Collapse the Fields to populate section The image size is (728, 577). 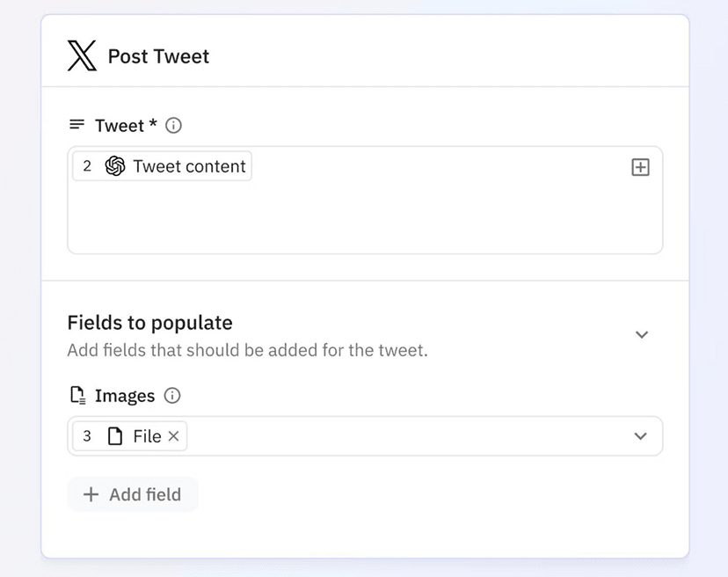642,334
